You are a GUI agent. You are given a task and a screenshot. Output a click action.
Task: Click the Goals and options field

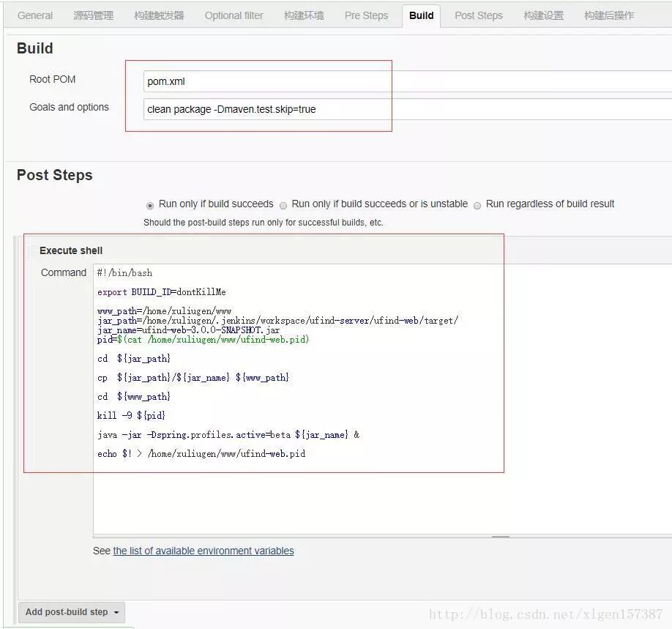(408, 109)
